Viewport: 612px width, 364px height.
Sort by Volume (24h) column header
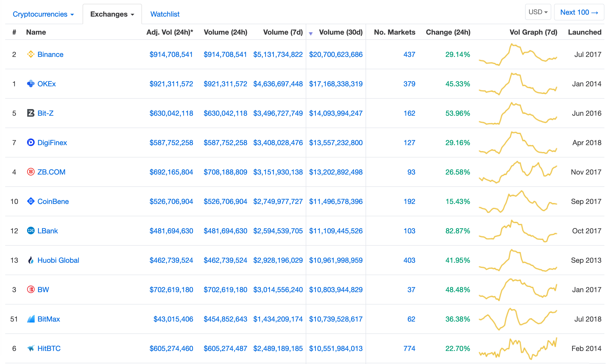tap(225, 32)
